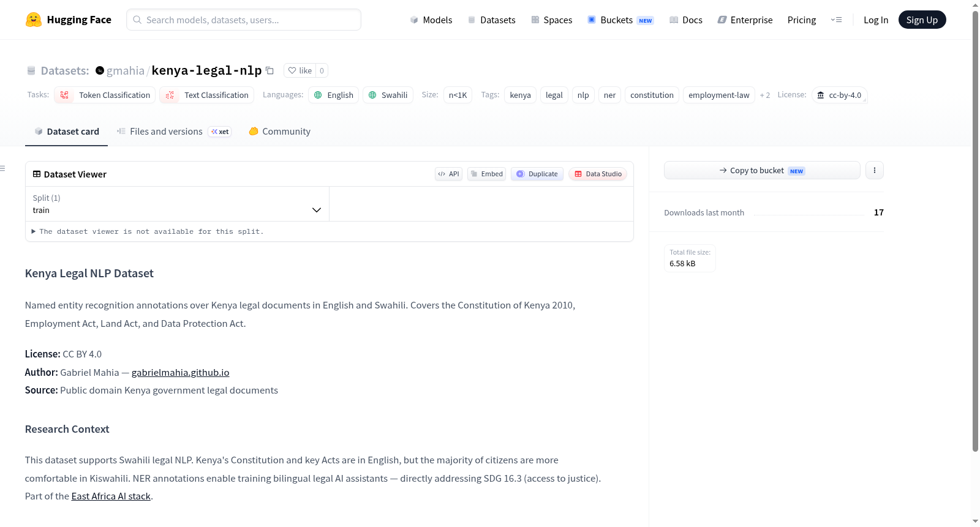Click the Kenya Legal NLP Dataset heading
The image size is (980, 527).
[x=89, y=274]
